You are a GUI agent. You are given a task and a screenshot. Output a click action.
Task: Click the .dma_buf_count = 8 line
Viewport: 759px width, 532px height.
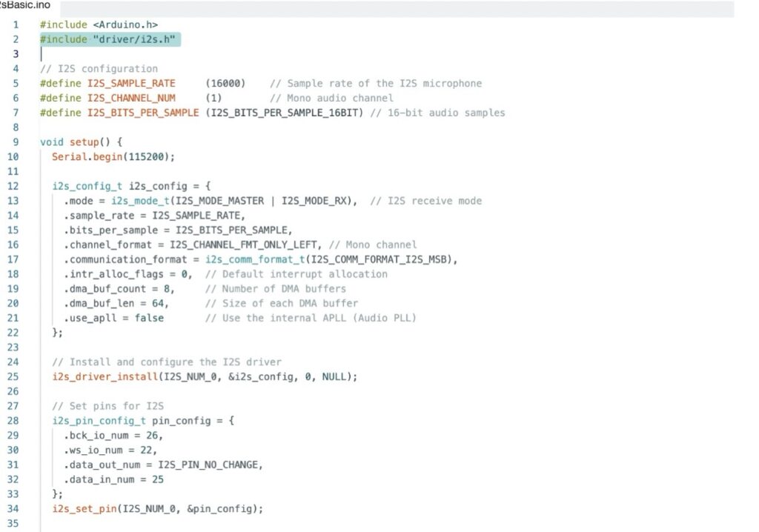tap(119, 288)
